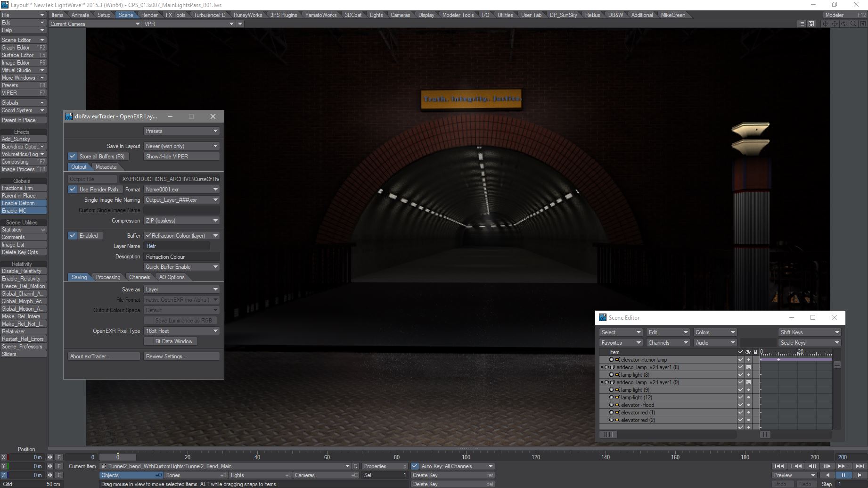The width and height of the screenshot is (868, 488).
Task: Click the light icon beside elevator - flood
Action: click(x=617, y=405)
